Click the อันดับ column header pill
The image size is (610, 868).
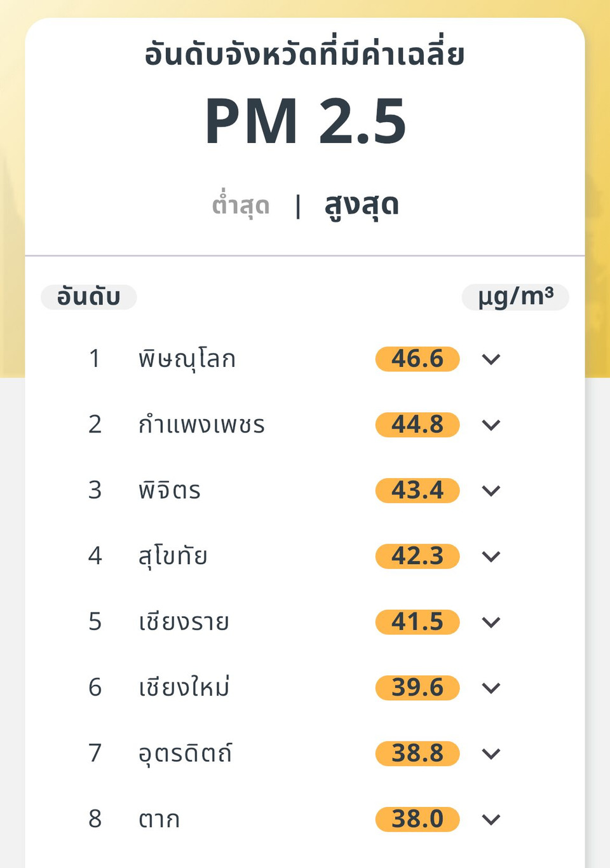tap(89, 297)
